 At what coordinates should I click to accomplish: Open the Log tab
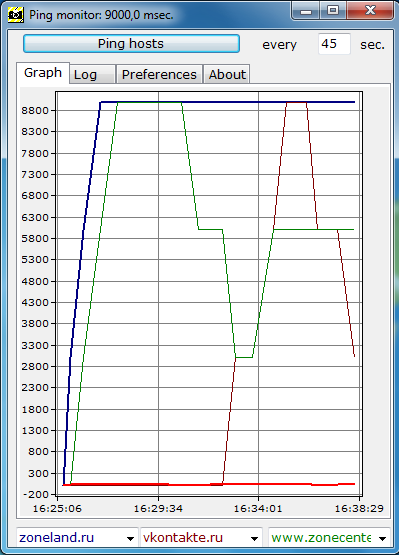click(92, 74)
